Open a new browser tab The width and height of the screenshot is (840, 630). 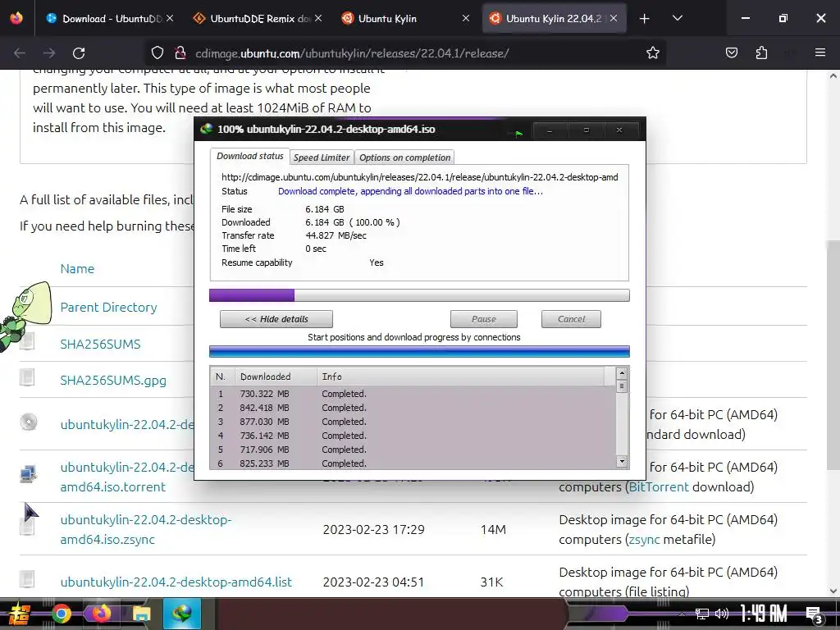[645, 19]
